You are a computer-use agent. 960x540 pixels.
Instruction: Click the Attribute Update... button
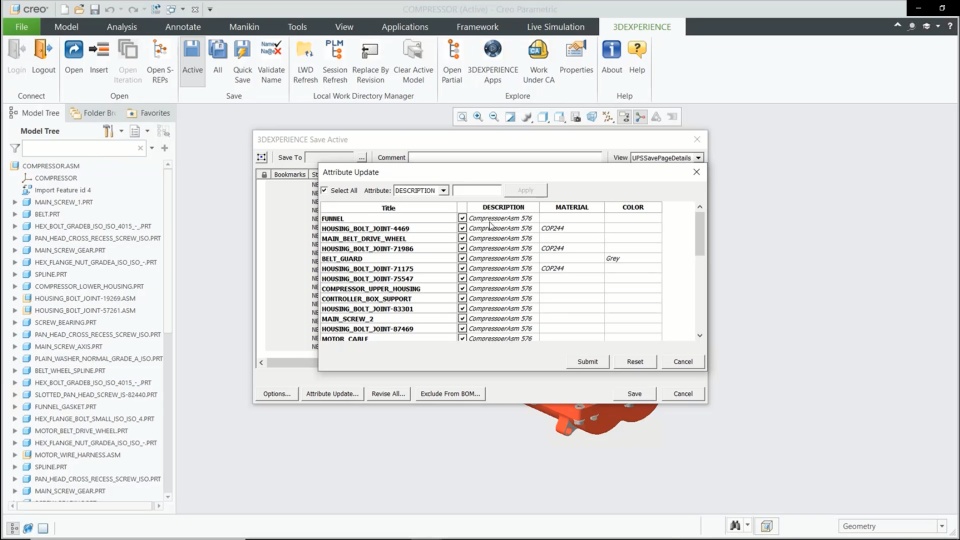click(x=332, y=394)
